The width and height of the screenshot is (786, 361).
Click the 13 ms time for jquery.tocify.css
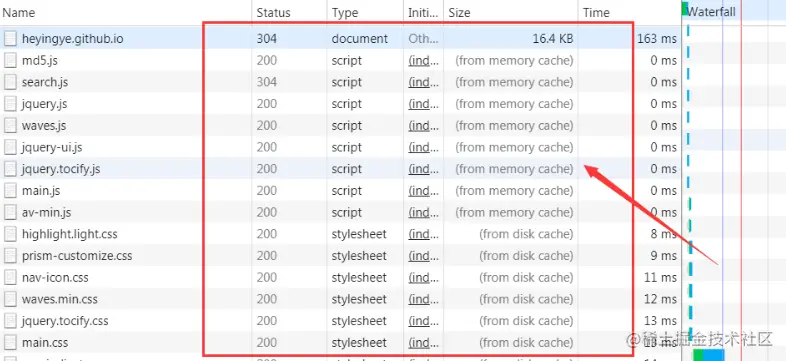pyautogui.click(x=660, y=321)
